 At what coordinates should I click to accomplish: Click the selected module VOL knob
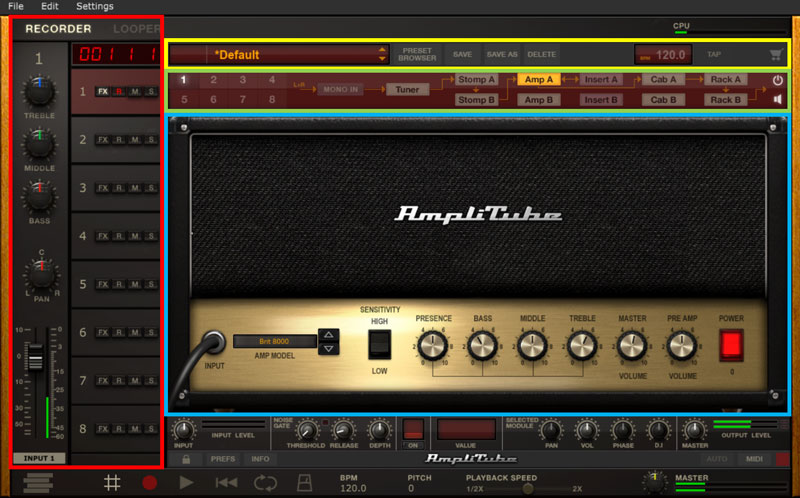[x=587, y=431]
